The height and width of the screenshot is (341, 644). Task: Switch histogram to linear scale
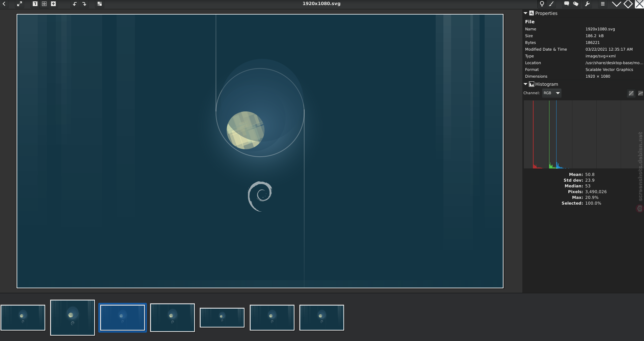pyautogui.click(x=631, y=94)
